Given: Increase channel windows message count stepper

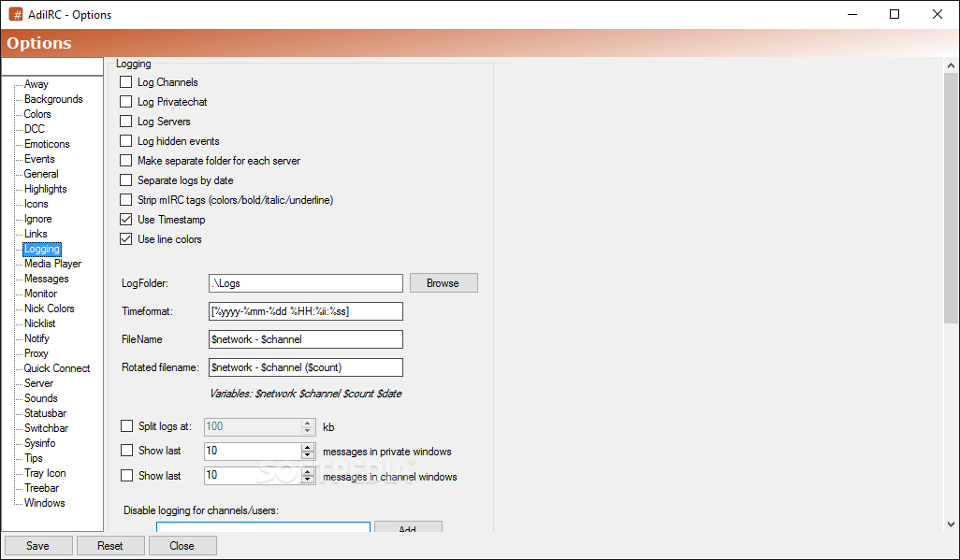Looking at the screenshot, I should click(308, 472).
